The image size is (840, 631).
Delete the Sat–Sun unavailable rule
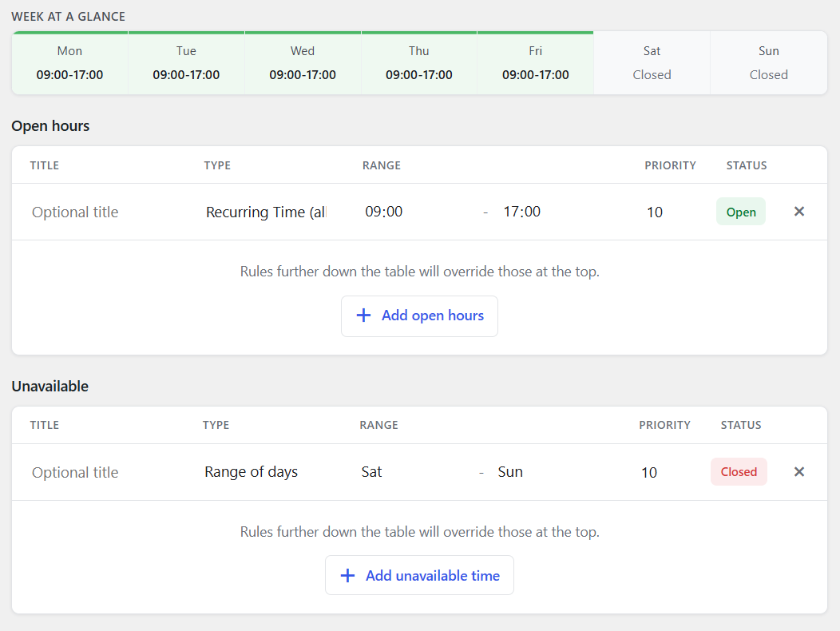pos(798,472)
